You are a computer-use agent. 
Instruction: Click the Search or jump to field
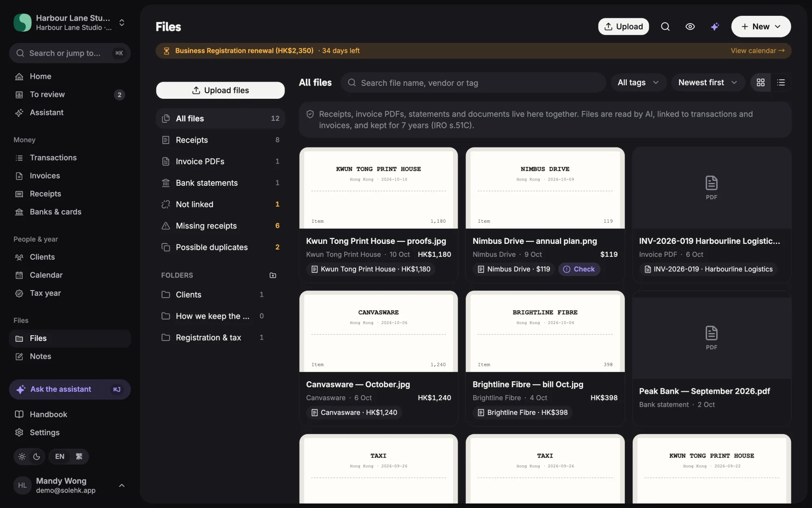tap(70, 53)
